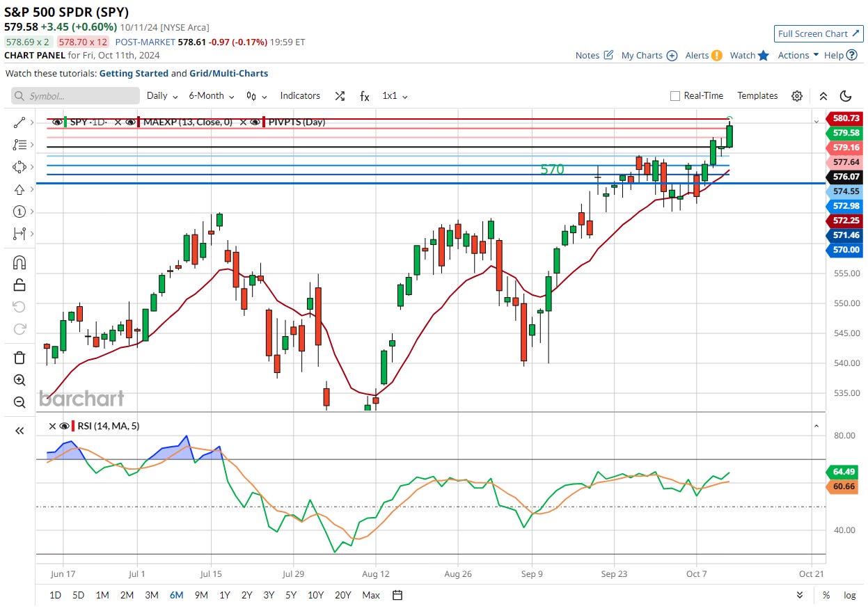Image resolution: width=868 pixels, height=611 pixels.
Task: Open the date range calendar icon
Action: (x=397, y=595)
